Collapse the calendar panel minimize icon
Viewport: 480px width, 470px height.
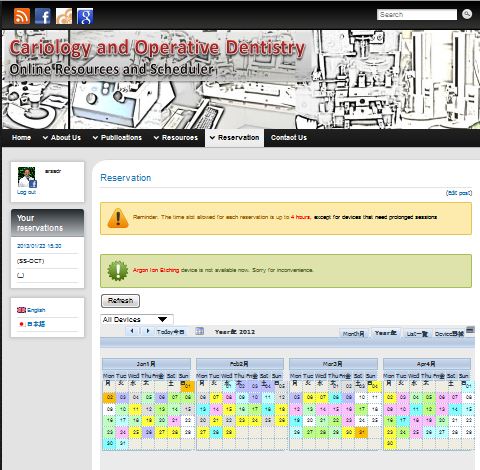tap(470, 330)
